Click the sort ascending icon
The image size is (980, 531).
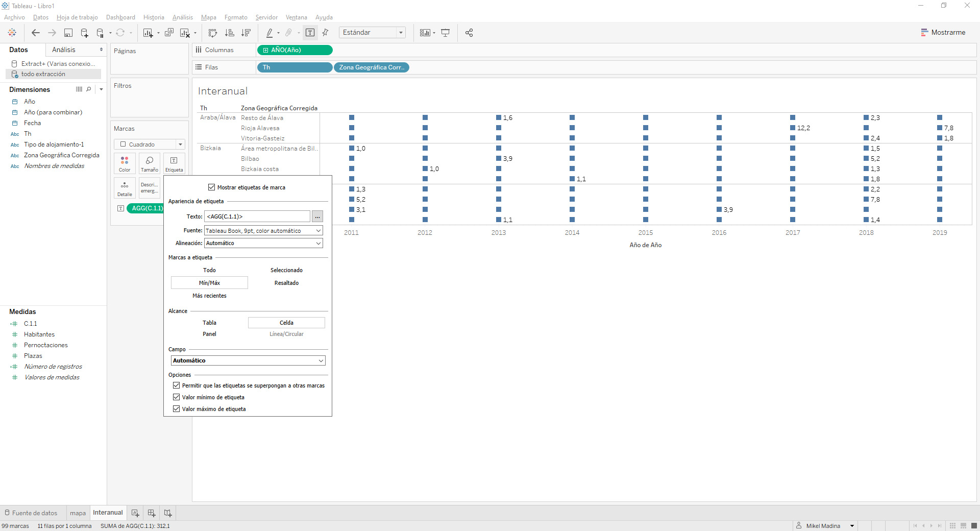[230, 32]
